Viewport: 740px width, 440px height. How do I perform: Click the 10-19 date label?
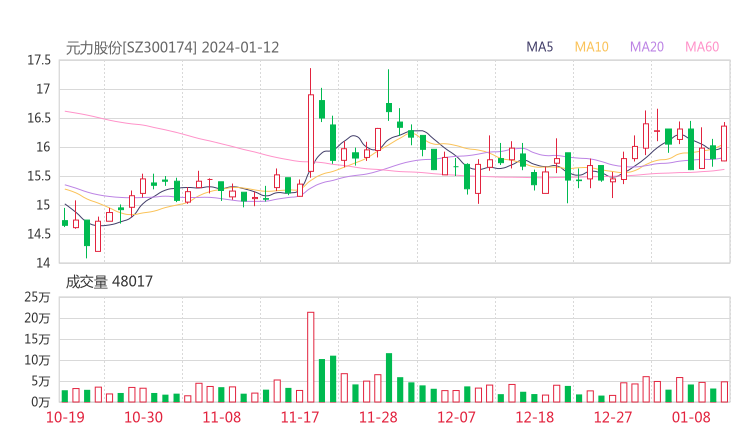[65, 417]
